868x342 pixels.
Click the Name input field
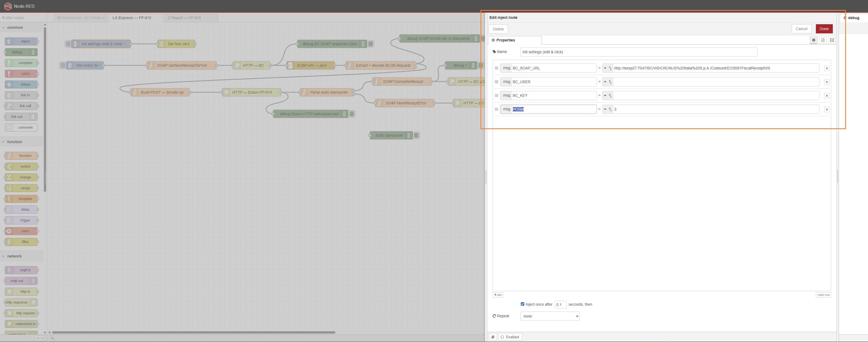(638, 52)
